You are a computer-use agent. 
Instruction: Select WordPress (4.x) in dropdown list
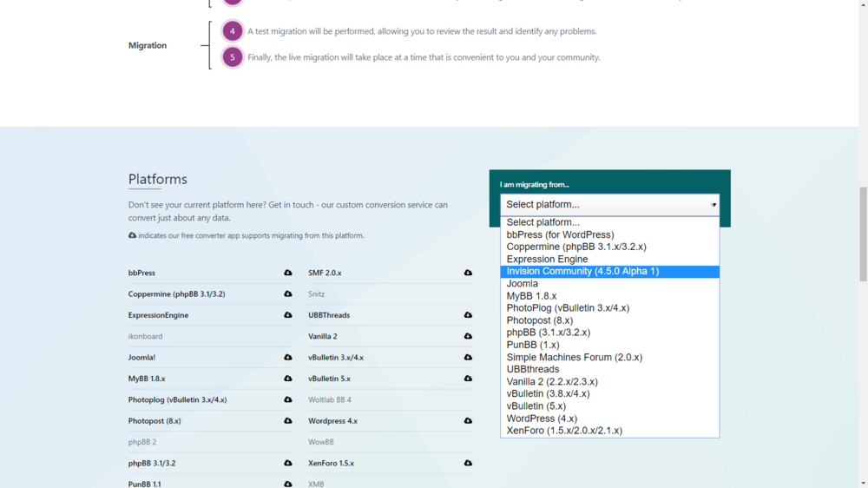[x=542, y=419]
